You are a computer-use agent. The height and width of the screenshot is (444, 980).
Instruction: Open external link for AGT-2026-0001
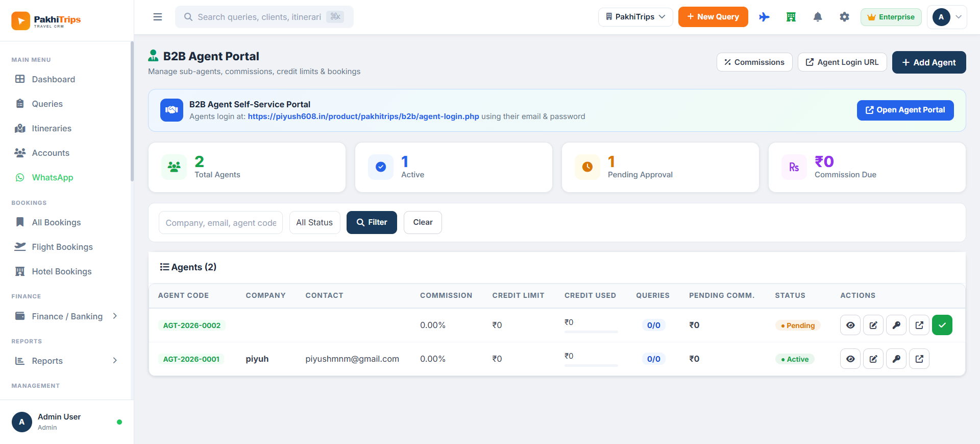pos(919,359)
